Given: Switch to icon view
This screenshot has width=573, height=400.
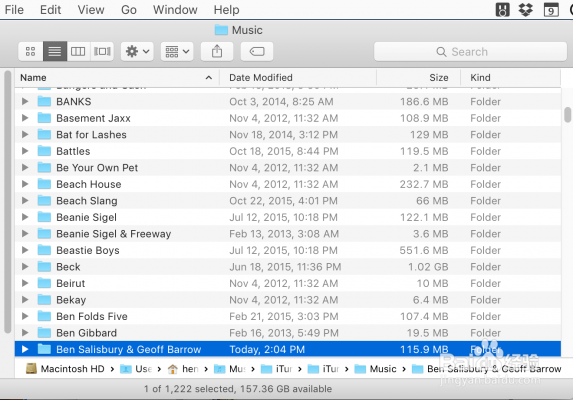Looking at the screenshot, I should (x=31, y=52).
